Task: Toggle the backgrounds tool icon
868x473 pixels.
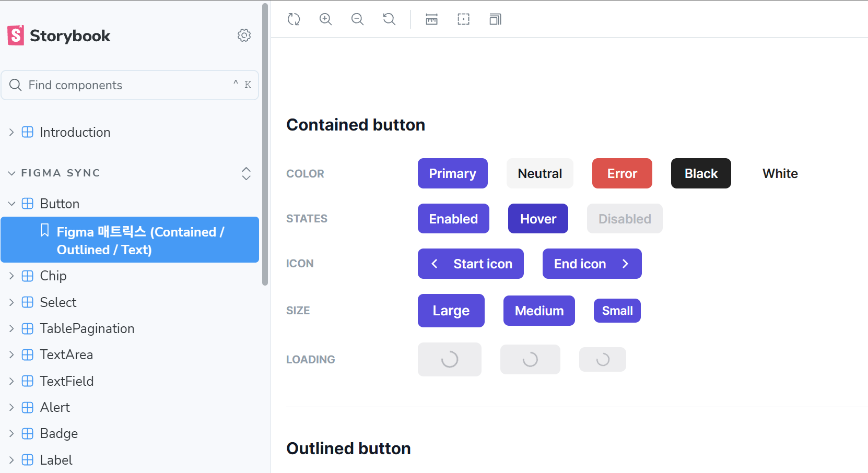Action: tap(496, 19)
